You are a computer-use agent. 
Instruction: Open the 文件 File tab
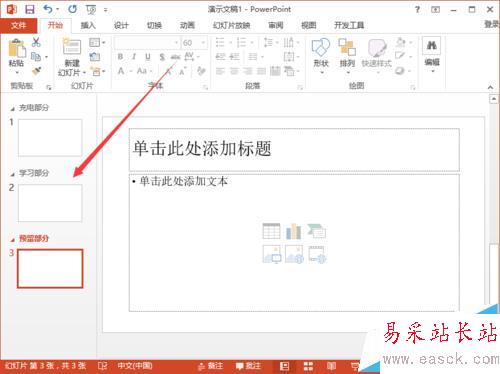(18, 25)
